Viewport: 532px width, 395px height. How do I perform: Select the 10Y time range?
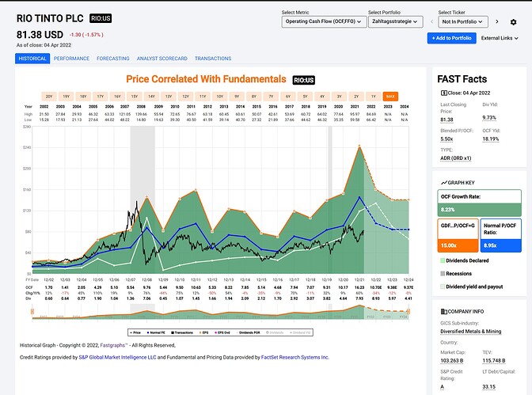(x=220, y=97)
